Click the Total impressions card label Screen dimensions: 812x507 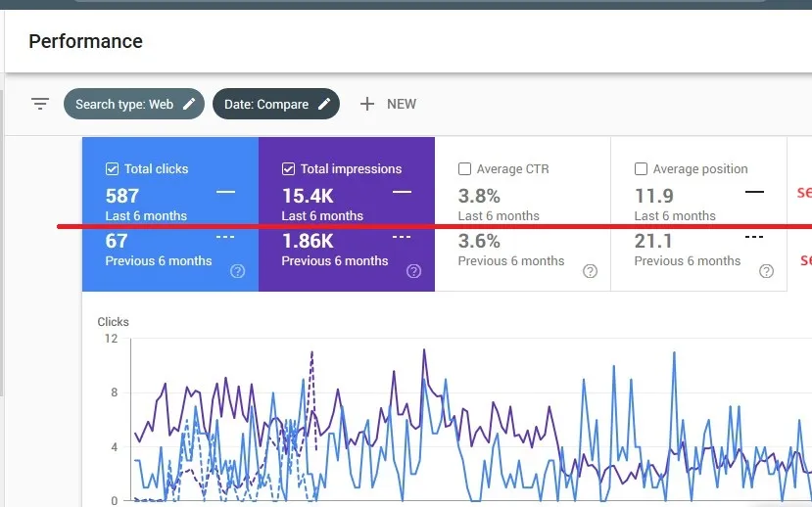(x=351, y=169)
